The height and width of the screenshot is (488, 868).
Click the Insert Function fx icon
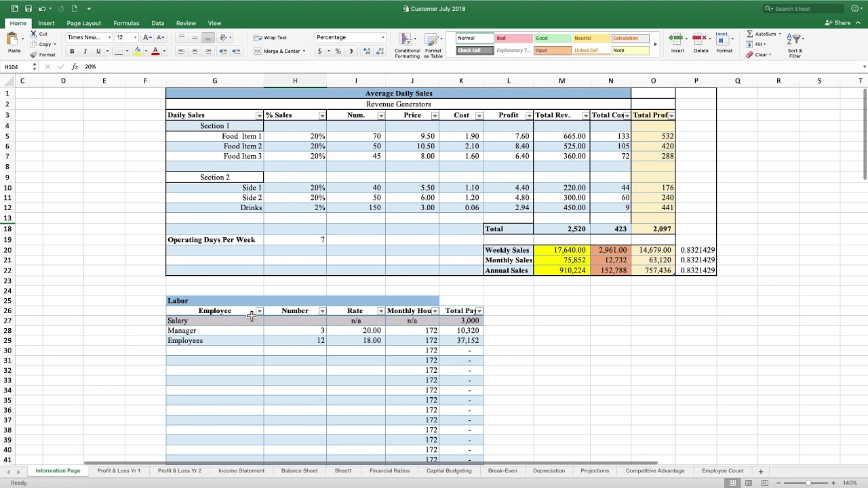pos(75,67)
